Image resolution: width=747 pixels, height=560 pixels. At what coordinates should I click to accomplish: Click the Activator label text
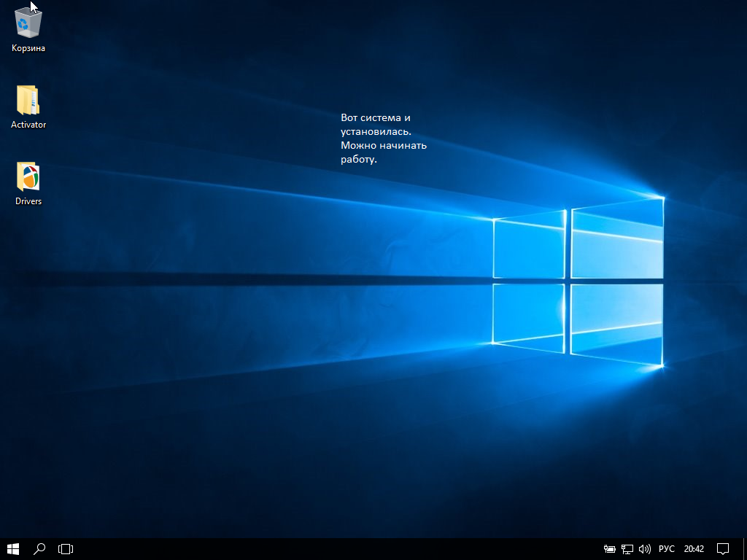coord(28,125)
